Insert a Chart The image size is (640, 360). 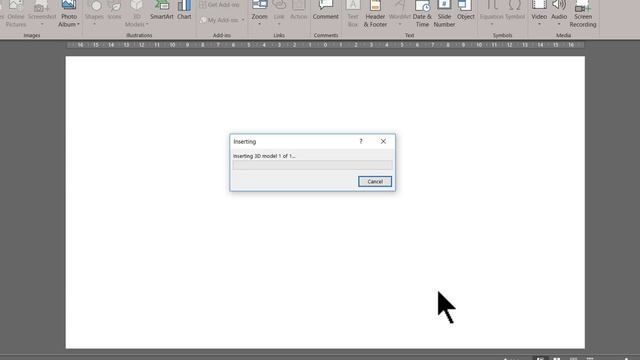[x=184, y=11]
